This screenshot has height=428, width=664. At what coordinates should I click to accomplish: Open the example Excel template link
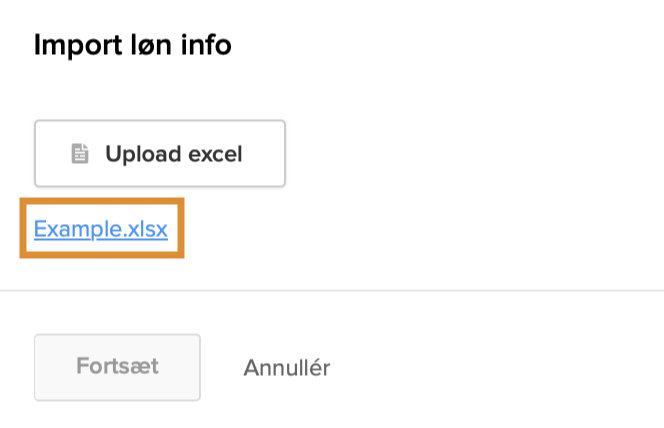coord(101,229)
